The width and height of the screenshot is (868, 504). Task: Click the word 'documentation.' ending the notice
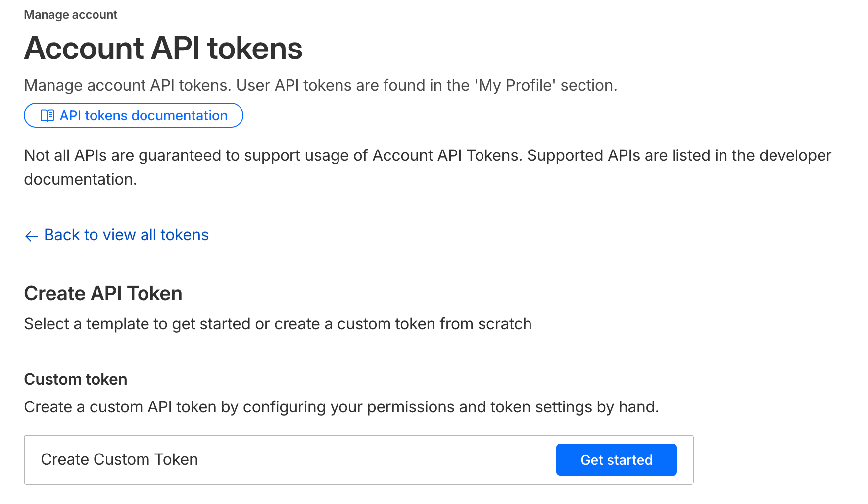80,179
